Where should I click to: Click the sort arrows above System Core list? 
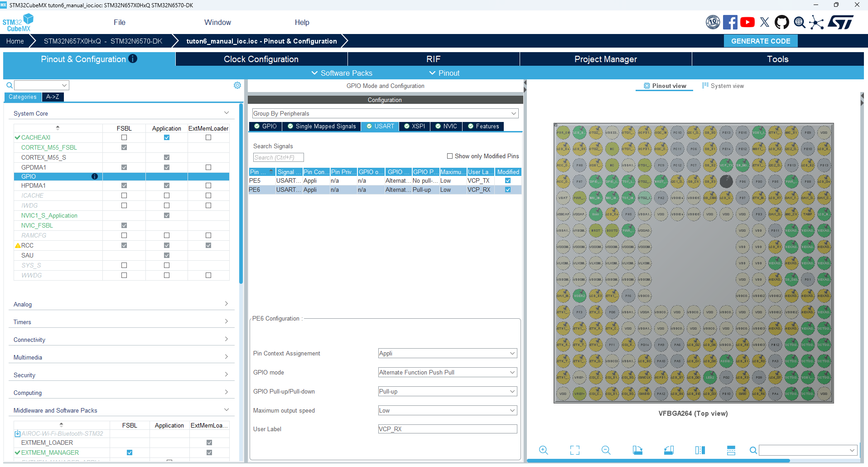click(x=58, y=128)
